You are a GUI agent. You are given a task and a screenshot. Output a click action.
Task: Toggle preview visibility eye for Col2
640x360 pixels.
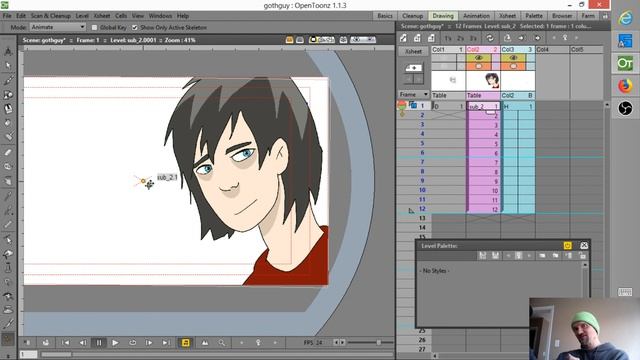pyautogui.click(x=479, y=58)
